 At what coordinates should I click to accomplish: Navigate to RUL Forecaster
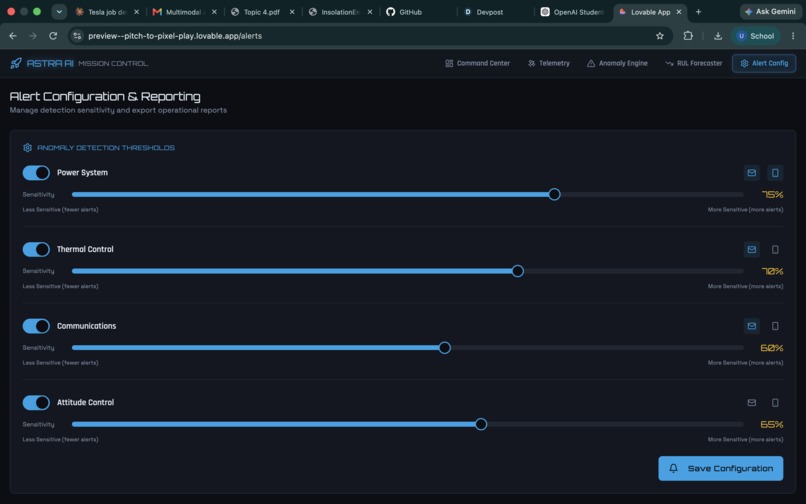[x=693, y=63]
